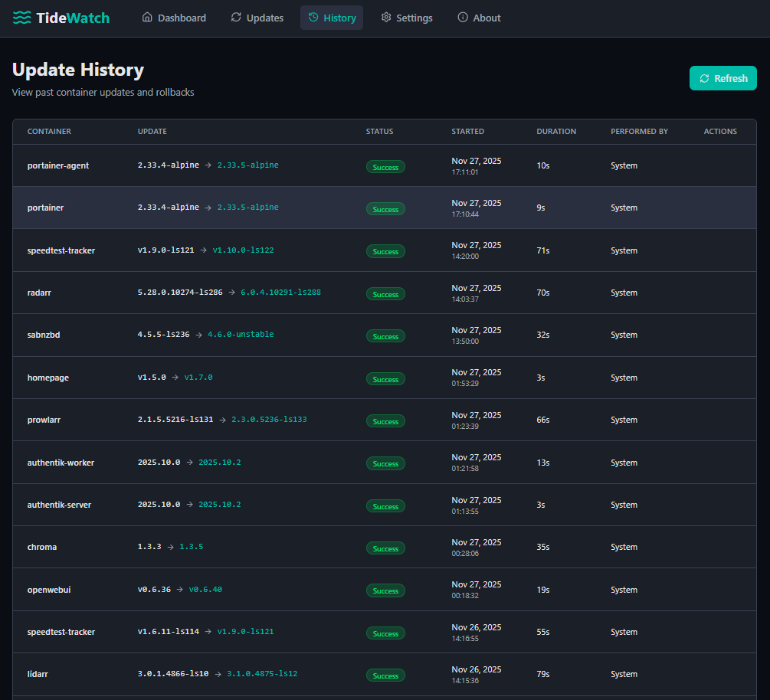Open the Settings tab
Screen dimensions: 770x700
406,18
